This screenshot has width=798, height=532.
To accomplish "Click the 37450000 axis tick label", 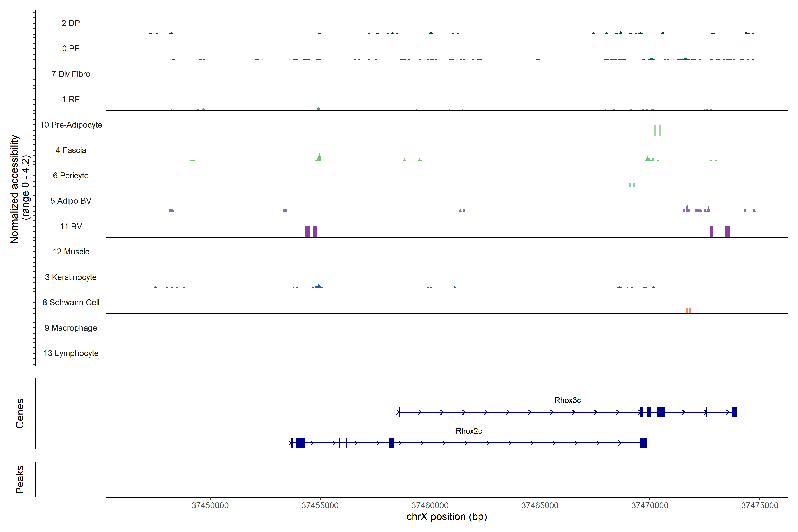I will point(210,505).
